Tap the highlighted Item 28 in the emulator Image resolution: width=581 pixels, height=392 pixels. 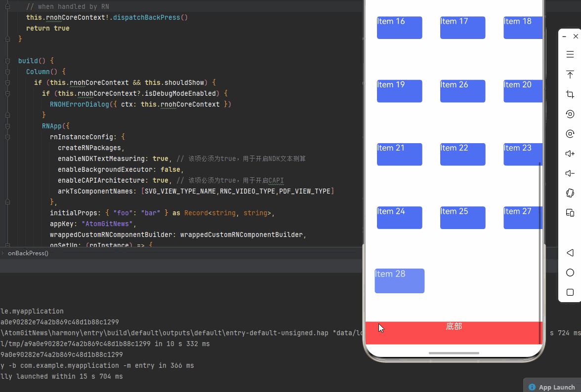(x=399, y=281)
